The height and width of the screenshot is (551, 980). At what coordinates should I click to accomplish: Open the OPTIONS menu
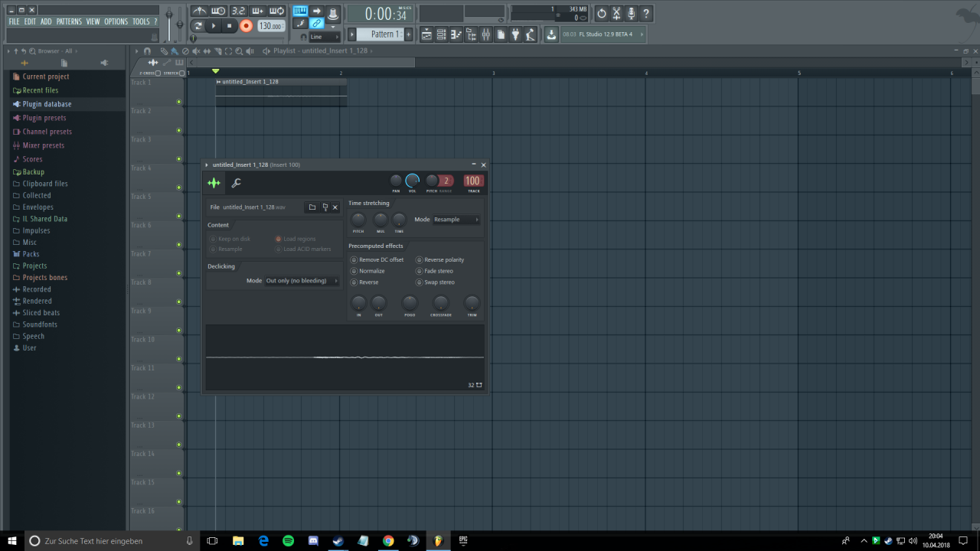[116, 21]
